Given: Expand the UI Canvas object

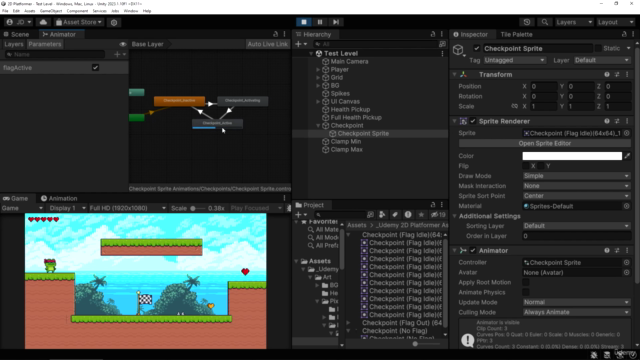Looking at the screenshot, I should point(318,102).
